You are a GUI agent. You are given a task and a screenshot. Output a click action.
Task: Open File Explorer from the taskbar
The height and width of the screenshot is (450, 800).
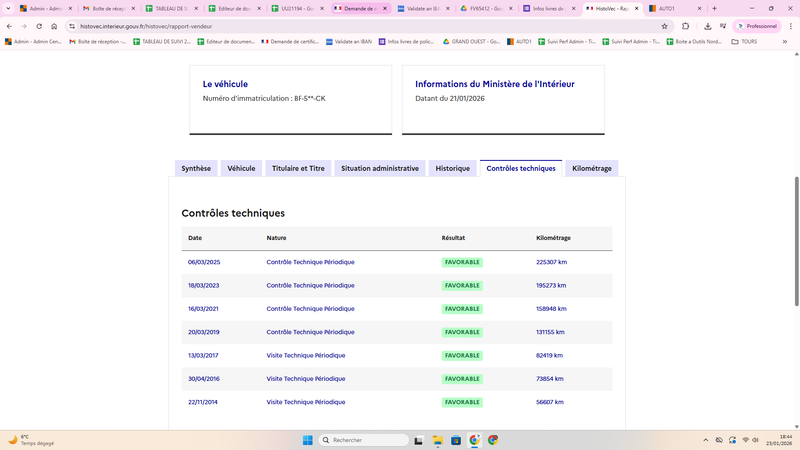click(x=439, y=440)
